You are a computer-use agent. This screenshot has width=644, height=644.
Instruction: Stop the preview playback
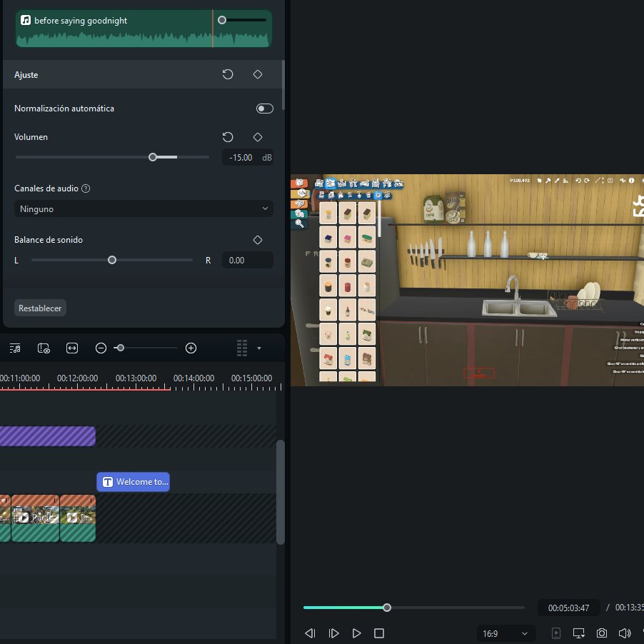click(x=379, y=633)
